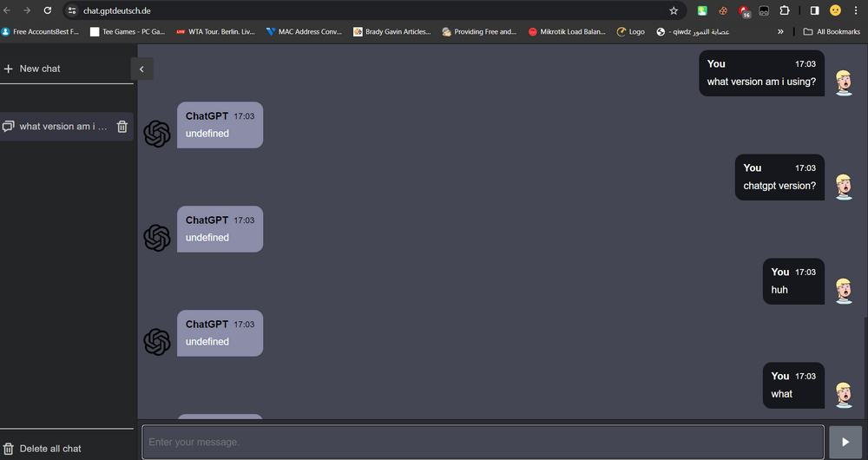Click the browser forward arrow
Viewport: 868px width, 460px height.
[x=27, y=10]
